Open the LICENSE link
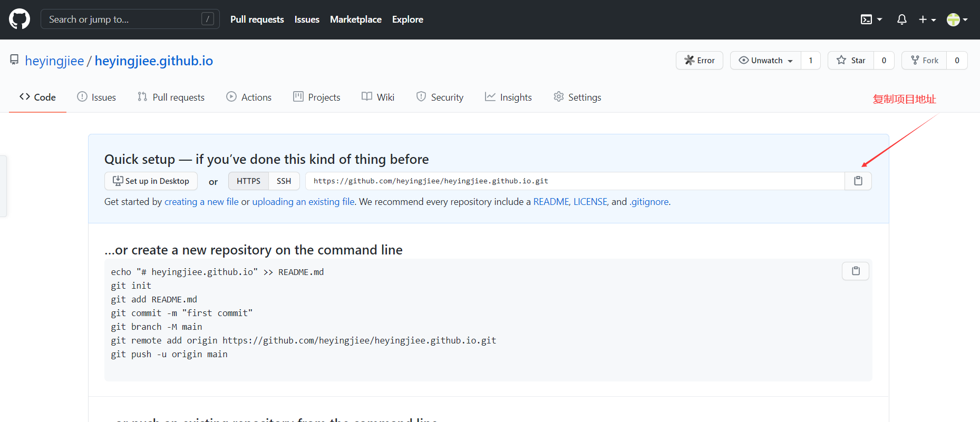Image resolution: width=980 pixels, height=422 pixels. (590, 202)
